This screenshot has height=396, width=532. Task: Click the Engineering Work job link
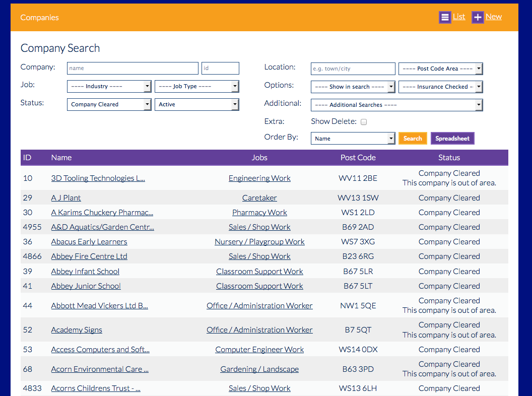point(259,178)
